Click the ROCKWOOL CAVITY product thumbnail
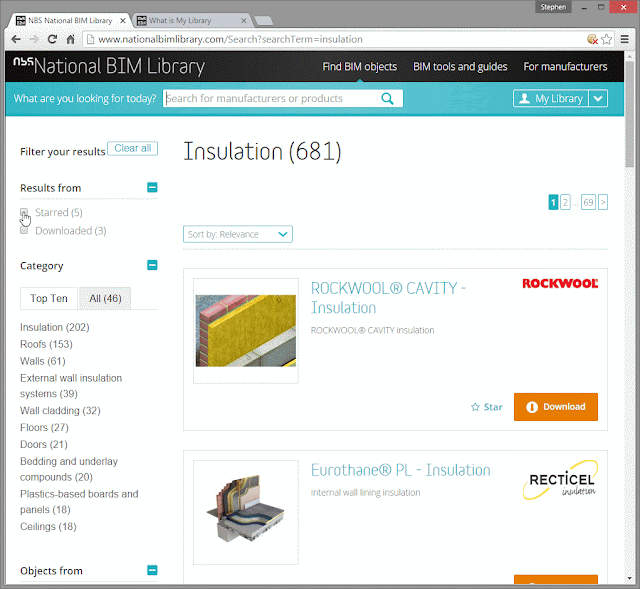The width and height of the screenshot is (640, 589). pos(246,331)
